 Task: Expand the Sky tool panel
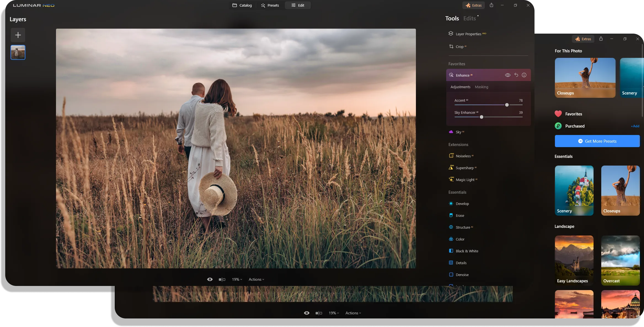[x=458, y=132]
